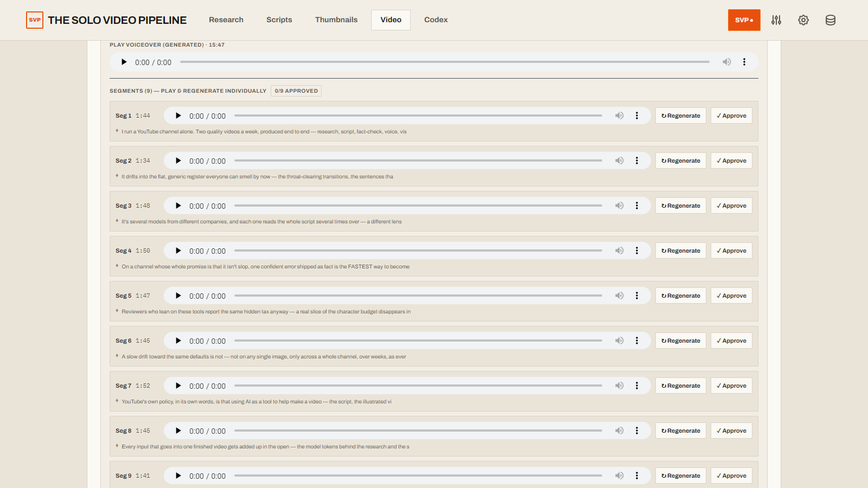Switch to the Scripts tab

(x=279, y=20)
